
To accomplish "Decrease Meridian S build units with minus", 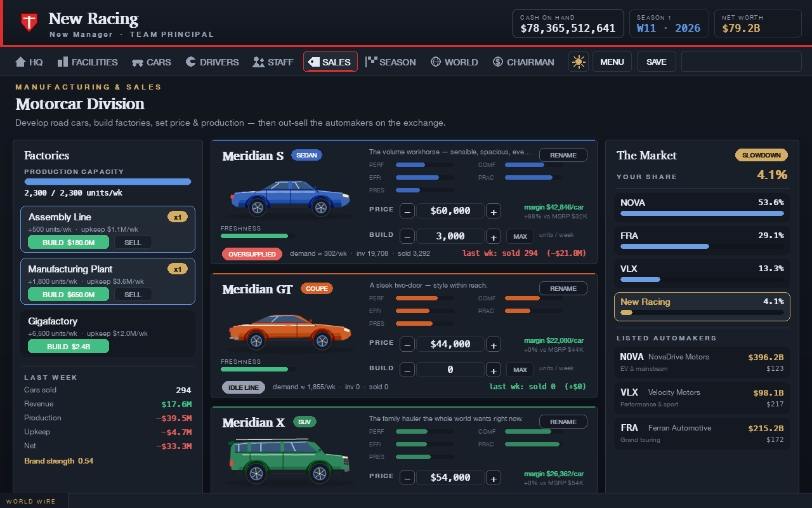I will [x=407, y=236].
